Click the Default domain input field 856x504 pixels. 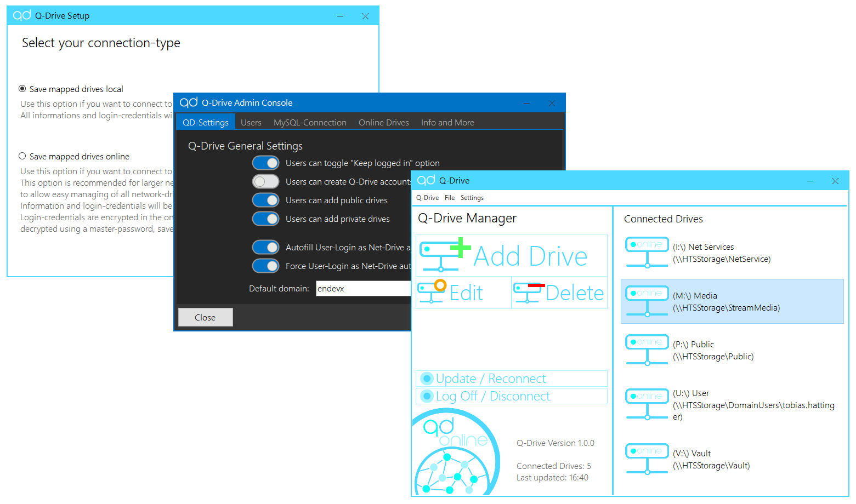[x=363, y=288]
